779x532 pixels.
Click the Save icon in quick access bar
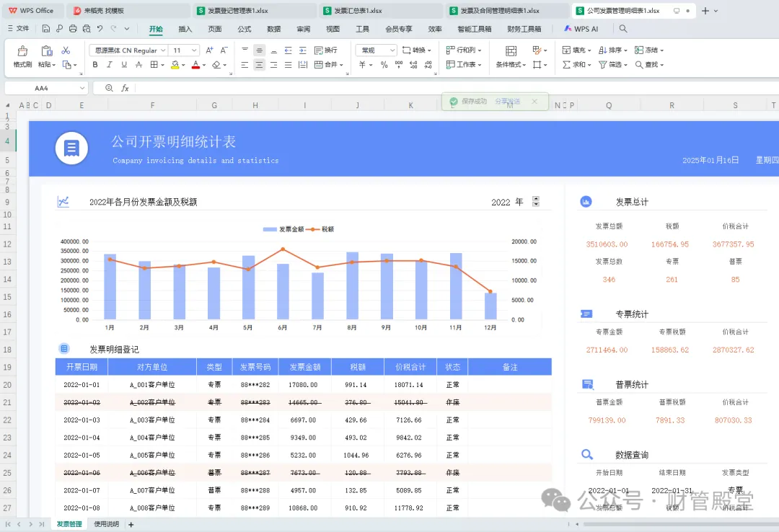tap(45, 29)
